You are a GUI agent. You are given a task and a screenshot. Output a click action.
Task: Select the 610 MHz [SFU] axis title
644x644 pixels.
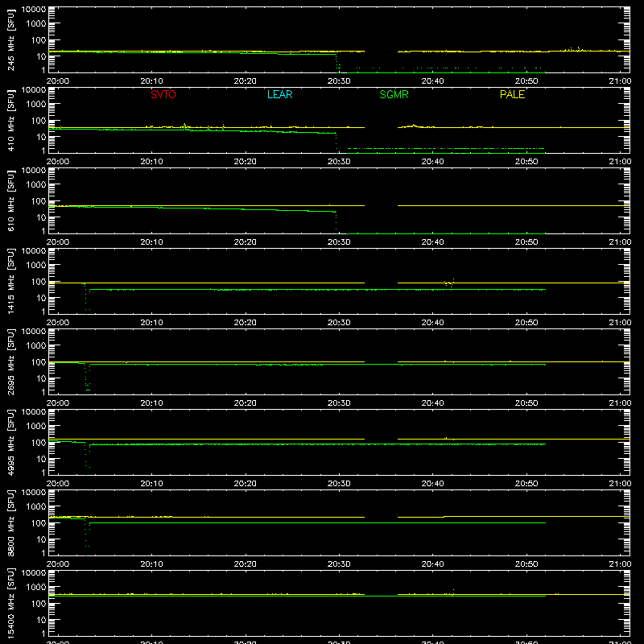coord(11,200)
